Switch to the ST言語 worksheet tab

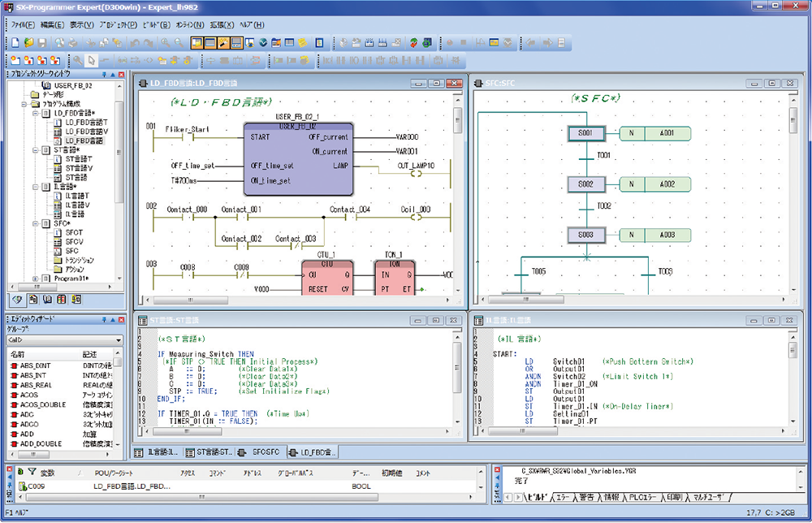(x=209, y=452)
